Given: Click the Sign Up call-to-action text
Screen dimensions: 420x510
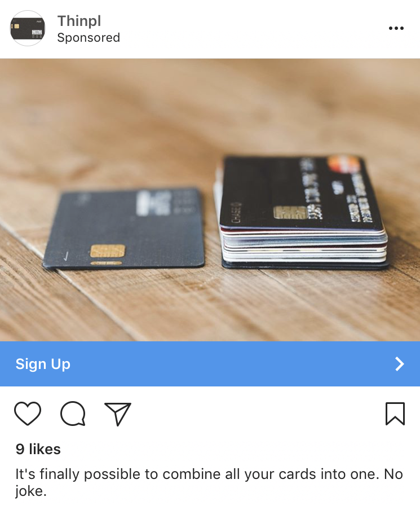Looking at the screenshot, I should (43, 364).
